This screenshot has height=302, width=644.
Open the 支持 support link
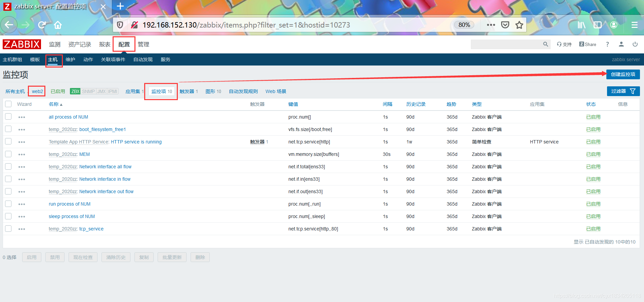pos(564,44)
